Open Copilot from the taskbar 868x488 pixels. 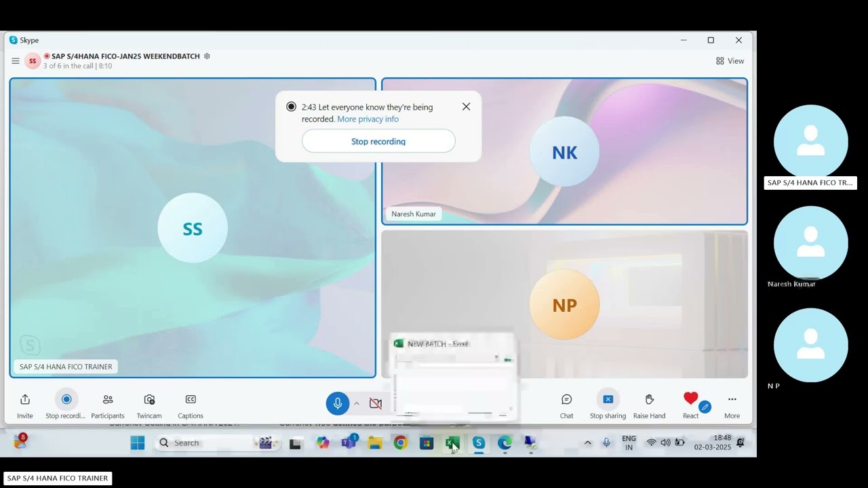click(x=323, y=443)
